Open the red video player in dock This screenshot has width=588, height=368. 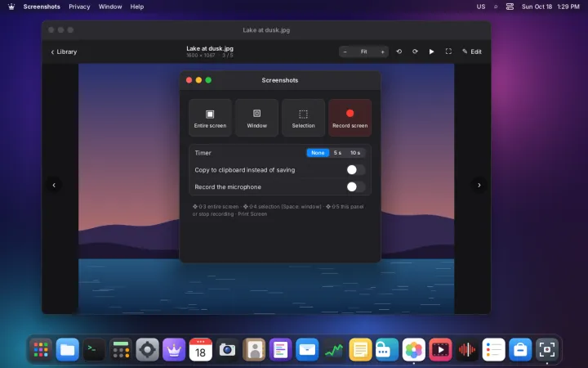440,350
